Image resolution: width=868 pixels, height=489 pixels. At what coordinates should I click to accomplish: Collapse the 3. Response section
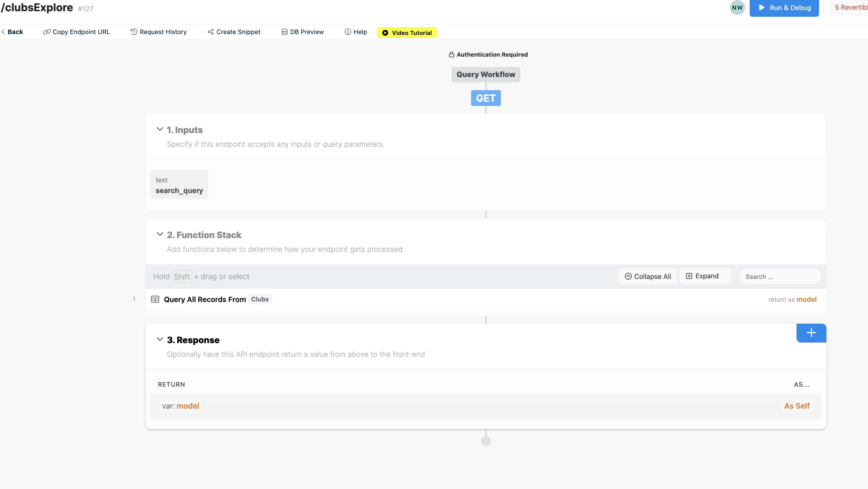160,339
